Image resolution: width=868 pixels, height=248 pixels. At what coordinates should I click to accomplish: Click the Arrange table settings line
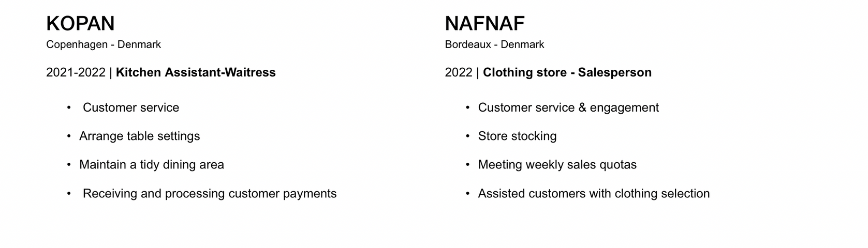click(x=139, y=136)
